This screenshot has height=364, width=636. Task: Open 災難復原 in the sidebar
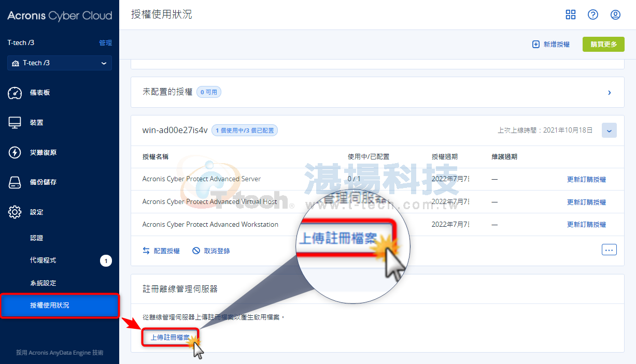tap(44, 152)
